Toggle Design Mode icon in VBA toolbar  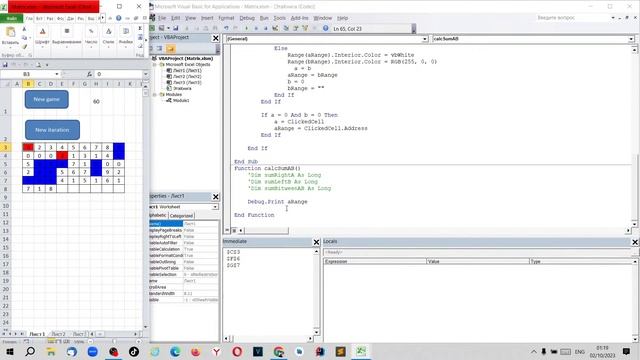(275, 28)
